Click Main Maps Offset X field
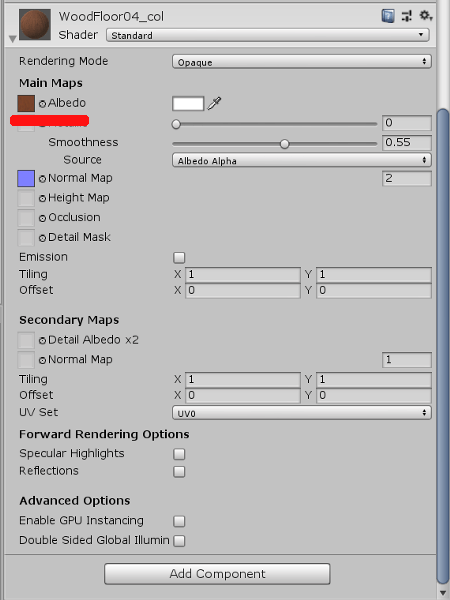Viewport: 450px width, 600px height. (x=243, y=290)
